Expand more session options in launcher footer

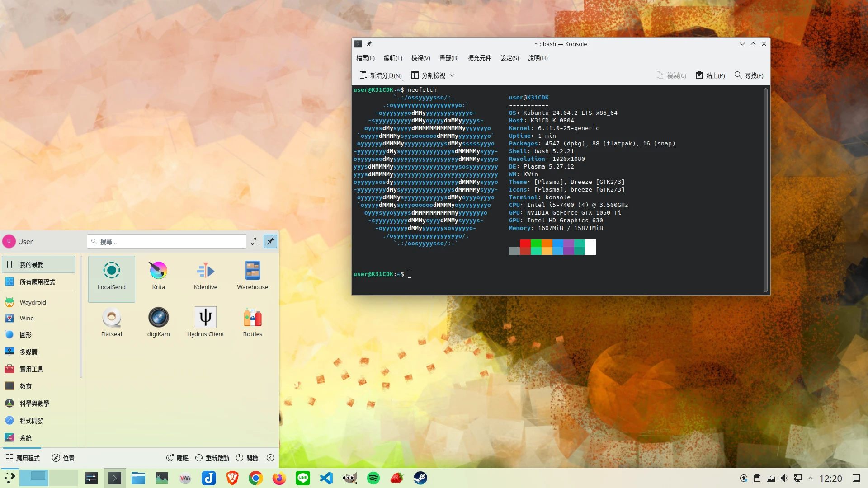270,458
